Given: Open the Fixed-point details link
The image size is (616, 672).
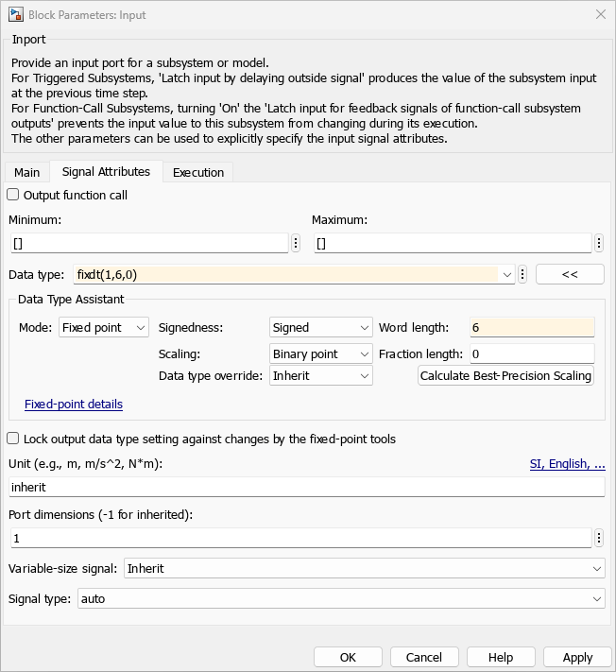Looking at the screenshot, I should click(x=74, y=405).
